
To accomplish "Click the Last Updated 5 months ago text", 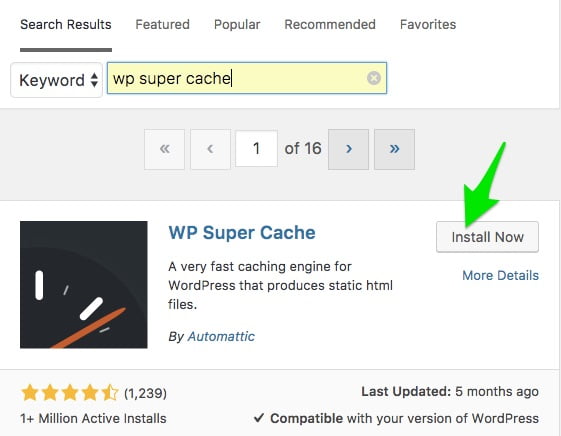I will [x=450, y=391].
